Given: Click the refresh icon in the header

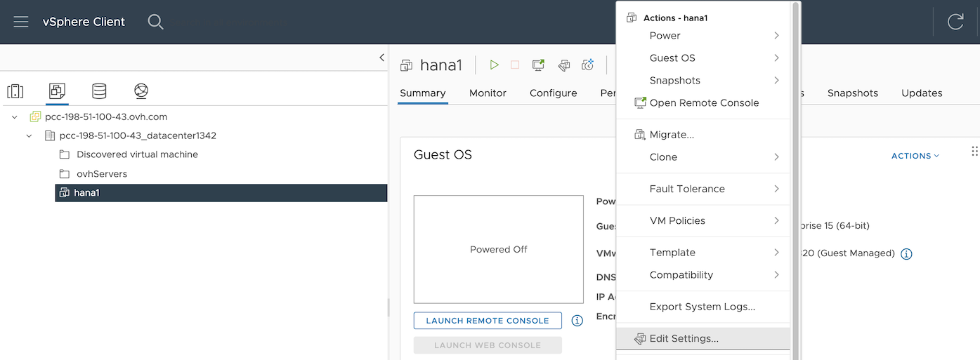Looking at the screenshot, I should 955,22.
